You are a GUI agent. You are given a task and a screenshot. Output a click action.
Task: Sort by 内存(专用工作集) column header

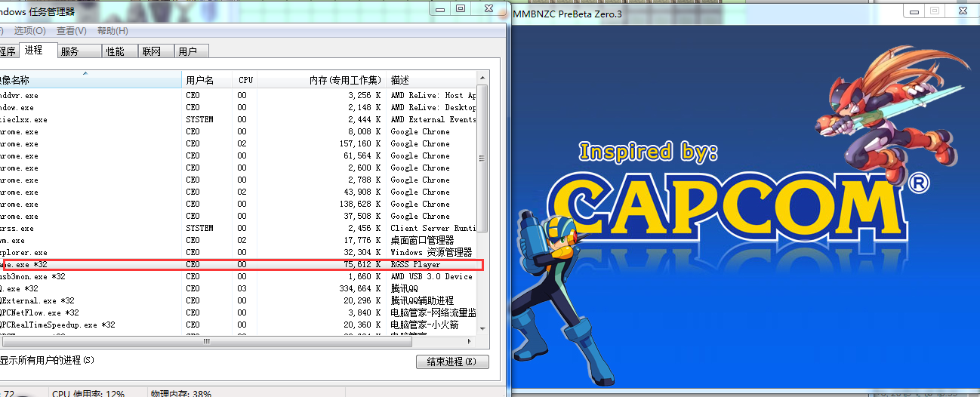pyautogui.click(x=322, y=80)
